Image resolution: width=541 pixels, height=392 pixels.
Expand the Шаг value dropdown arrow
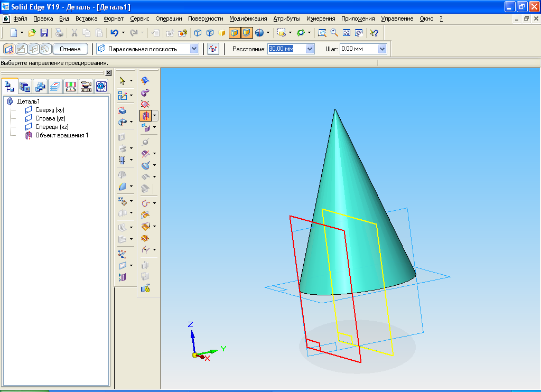click(x=382, y=49)
